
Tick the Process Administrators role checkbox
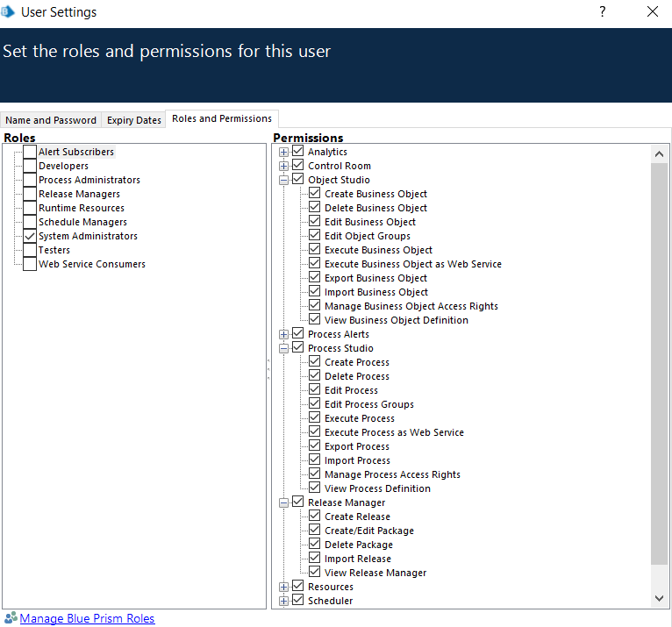[30, 180]
